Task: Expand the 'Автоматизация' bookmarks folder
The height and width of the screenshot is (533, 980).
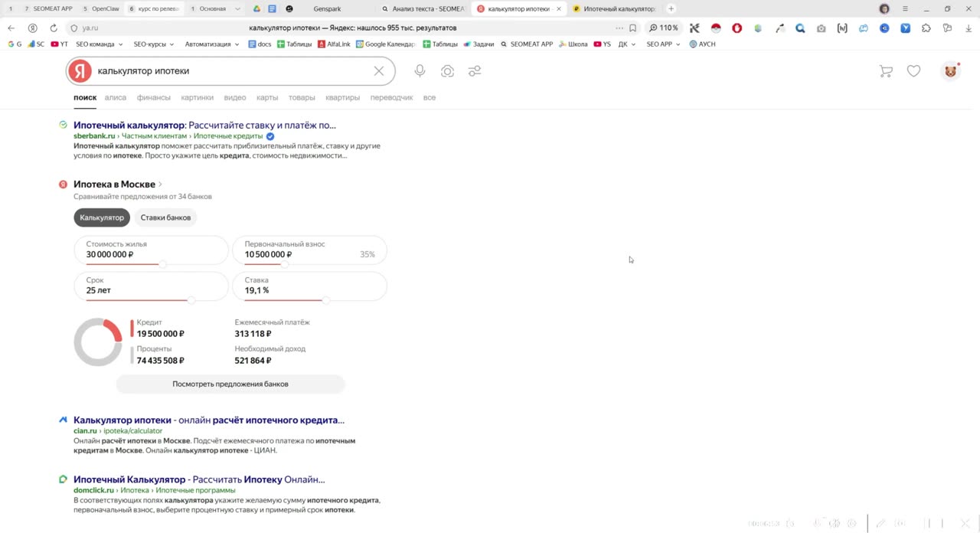Action: point(212,44)
